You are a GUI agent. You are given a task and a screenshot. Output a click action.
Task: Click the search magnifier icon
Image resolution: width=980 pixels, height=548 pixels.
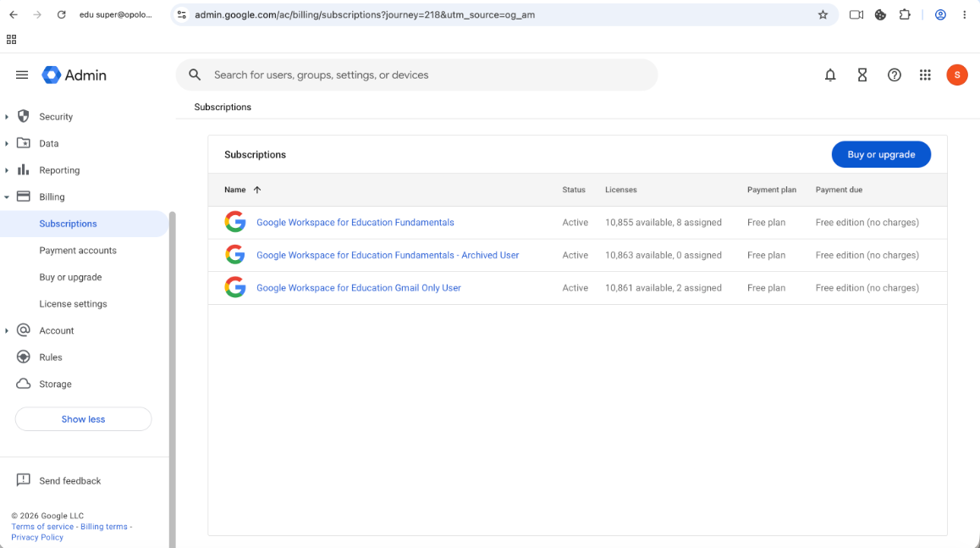pyautogui.click(x=195, y=75)
